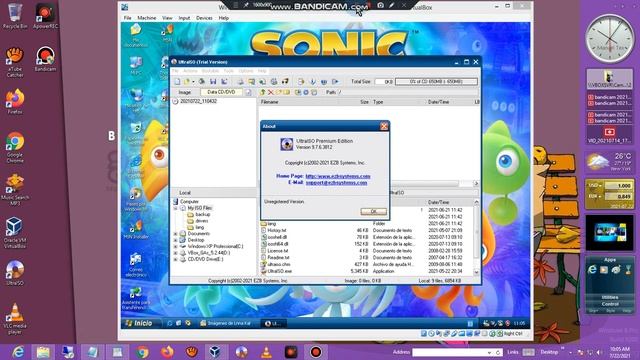
Task: Open the Music Search MP3 desktop icon
Action: click(x=15, y=190)
